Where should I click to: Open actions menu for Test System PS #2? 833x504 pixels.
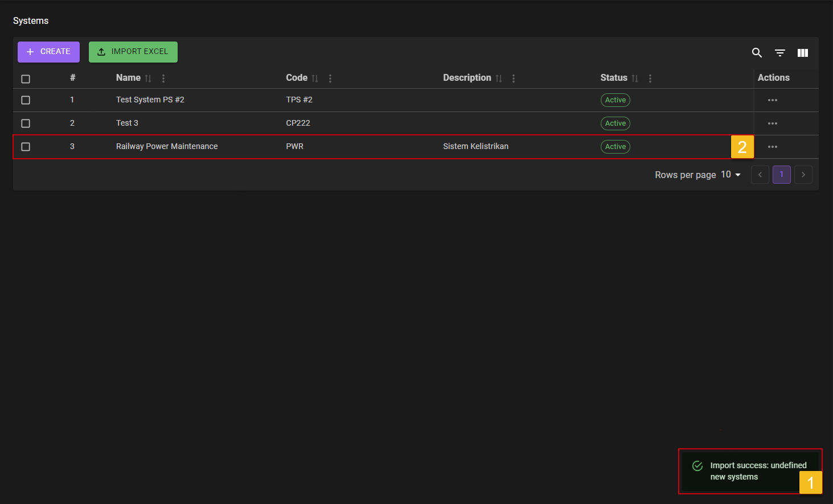[x=772, y=100]
